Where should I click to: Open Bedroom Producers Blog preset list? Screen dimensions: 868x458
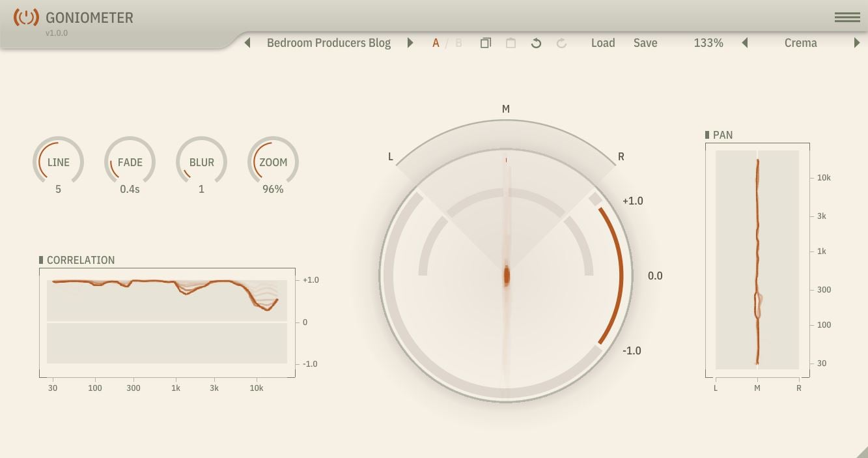(329, 43)
